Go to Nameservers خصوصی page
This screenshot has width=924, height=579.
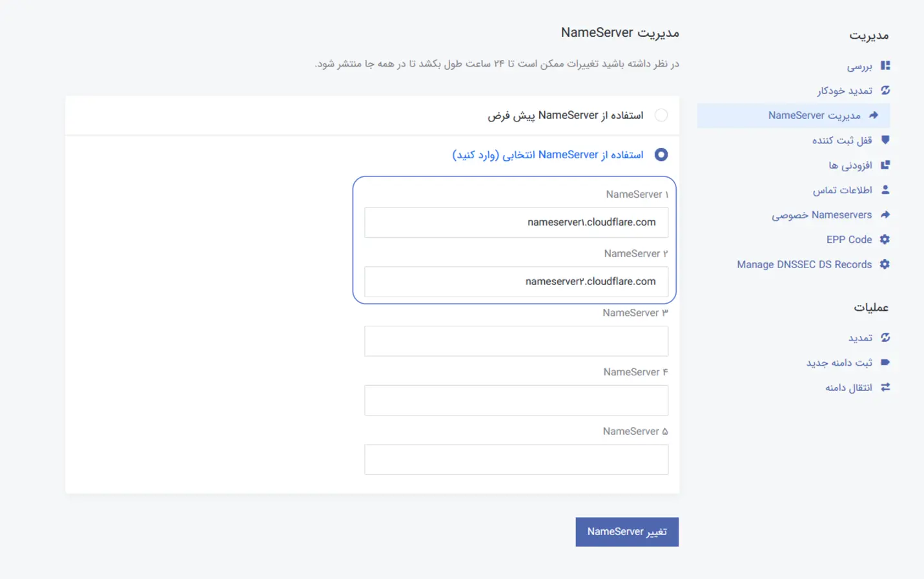click(821, 215)
